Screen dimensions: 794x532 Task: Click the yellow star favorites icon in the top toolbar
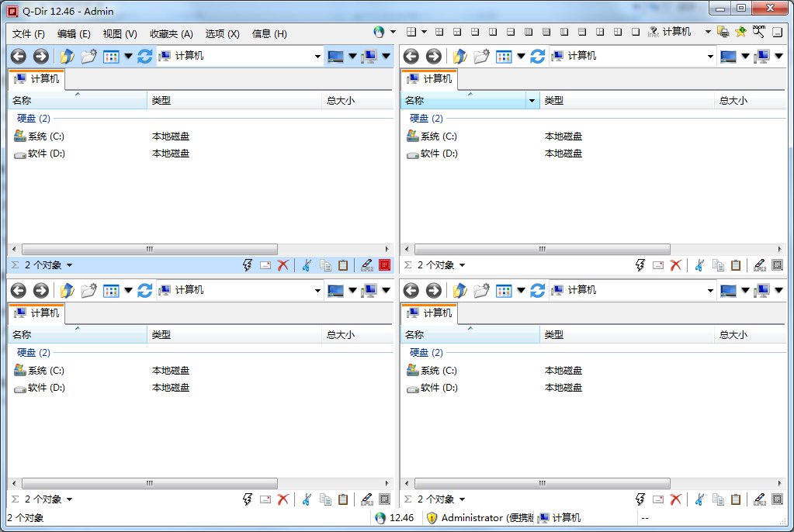tap(740, 33)
